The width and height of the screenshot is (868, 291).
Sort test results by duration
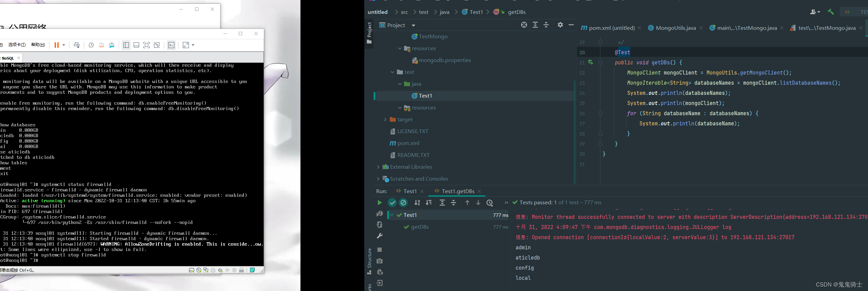pyautogui.click(x=429, y=203)
